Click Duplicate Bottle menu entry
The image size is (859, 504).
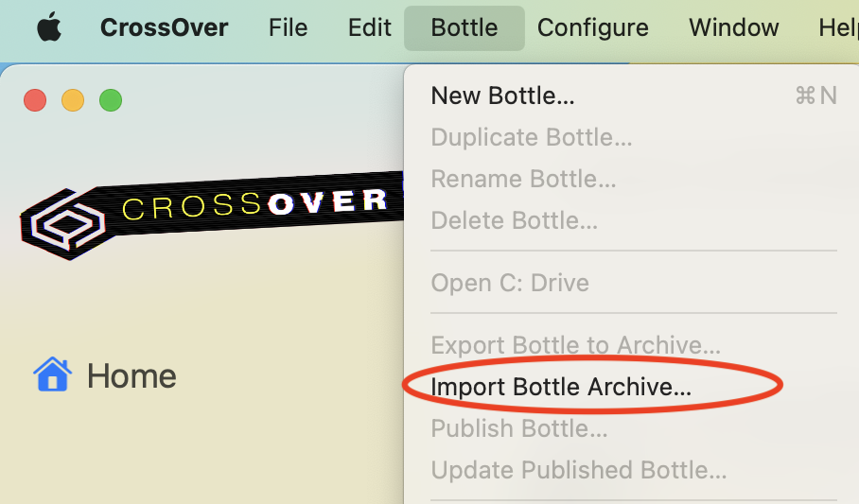click(x=531, y=137)
